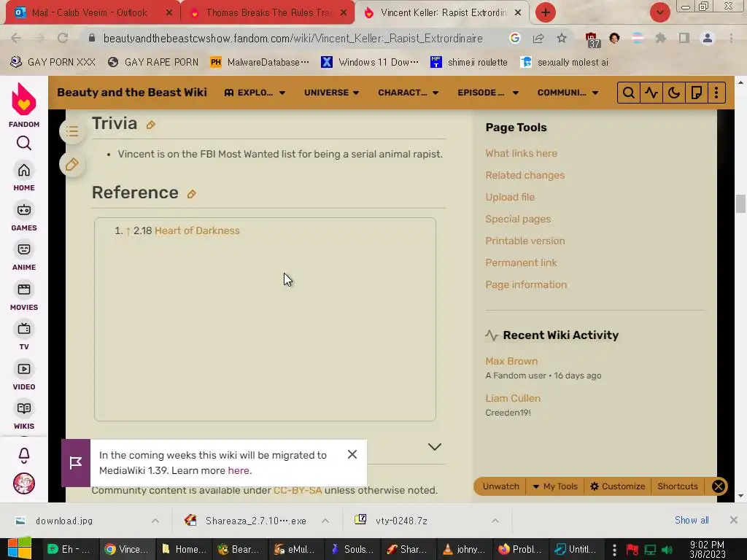The image size is (747, 560).
Task: Open the wiki Discuss note icon
Action: pos(696,93)
